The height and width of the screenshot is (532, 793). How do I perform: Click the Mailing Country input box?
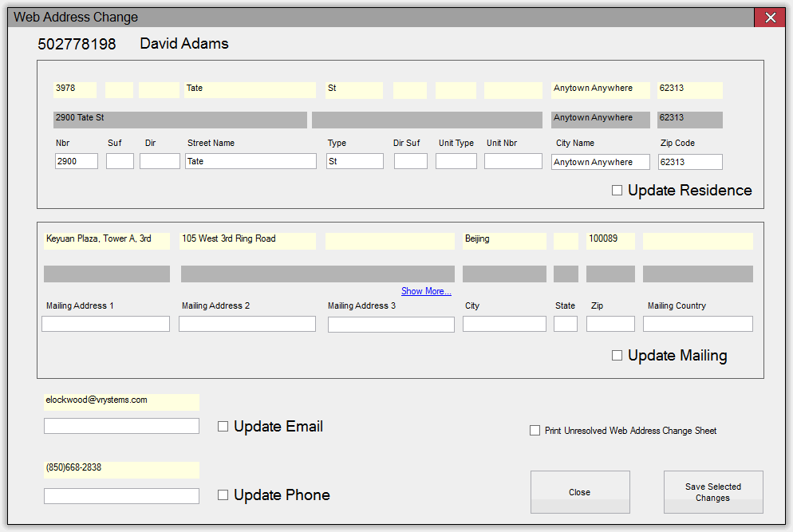697,324
